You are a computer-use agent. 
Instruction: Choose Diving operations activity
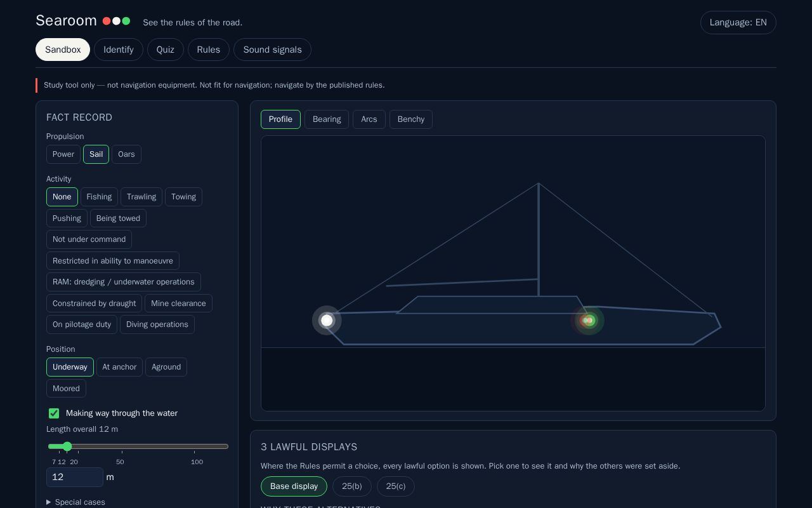point(157,324)
